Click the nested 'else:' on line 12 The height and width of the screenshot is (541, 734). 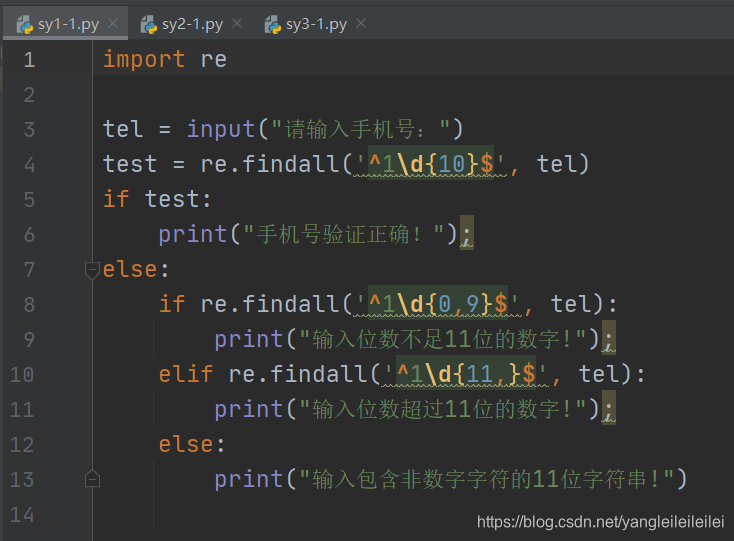pos(192,445)
